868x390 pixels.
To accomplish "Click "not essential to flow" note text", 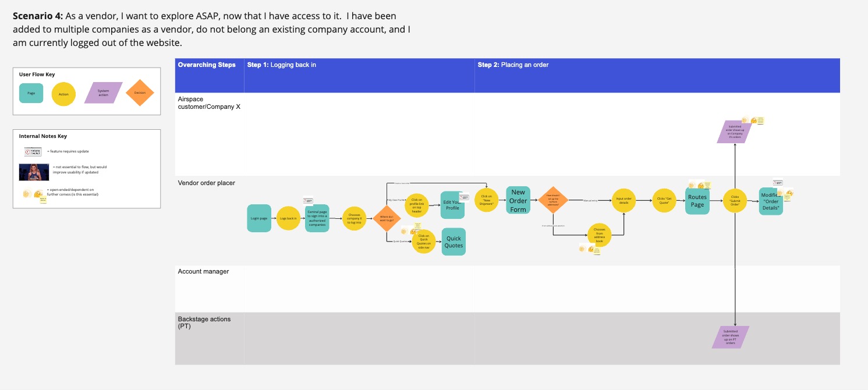I will (79, 169).
